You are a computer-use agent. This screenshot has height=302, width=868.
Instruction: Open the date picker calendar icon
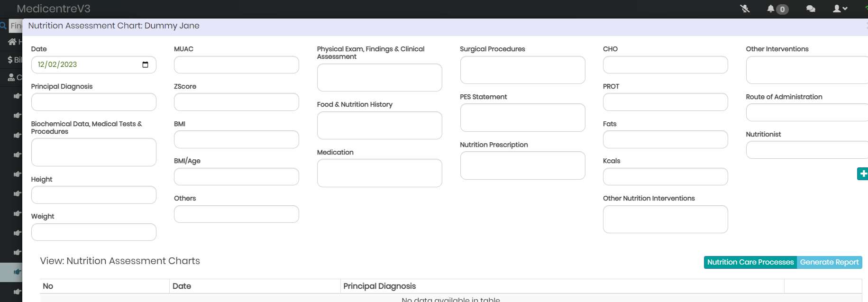click(x=145, y=64)
